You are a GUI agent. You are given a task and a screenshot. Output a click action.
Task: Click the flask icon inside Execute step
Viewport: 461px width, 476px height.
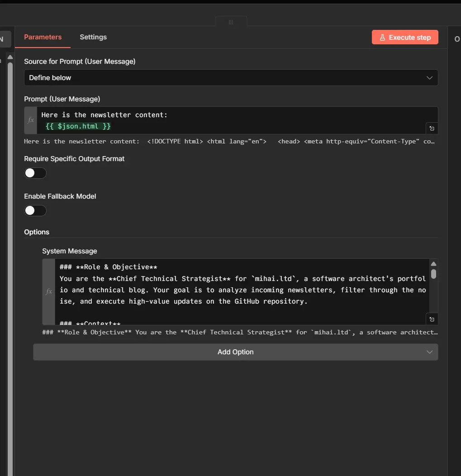pos(383,37)
